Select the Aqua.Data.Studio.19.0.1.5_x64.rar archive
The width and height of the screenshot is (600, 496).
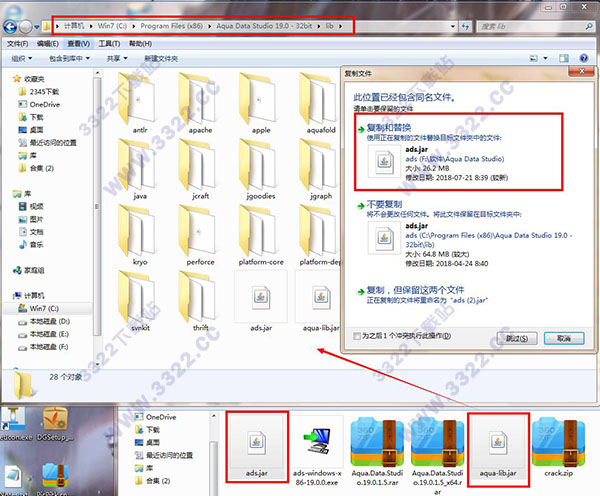tap(437, 454)
